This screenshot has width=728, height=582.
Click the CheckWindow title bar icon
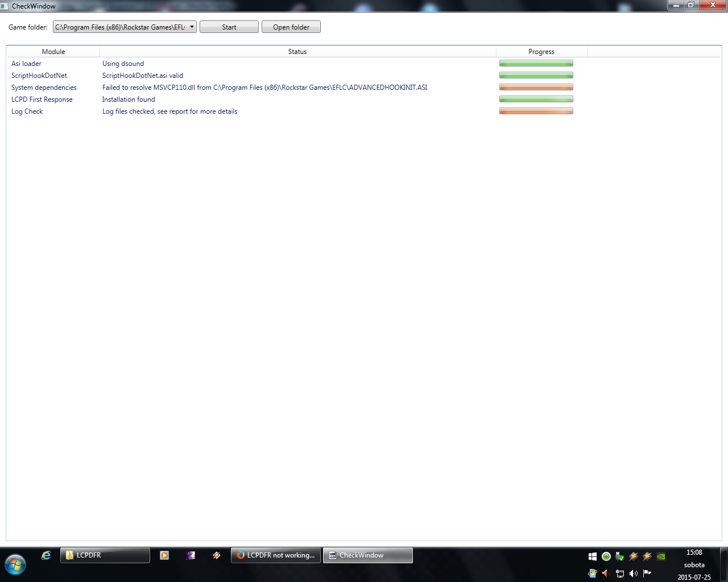(5, 6)
